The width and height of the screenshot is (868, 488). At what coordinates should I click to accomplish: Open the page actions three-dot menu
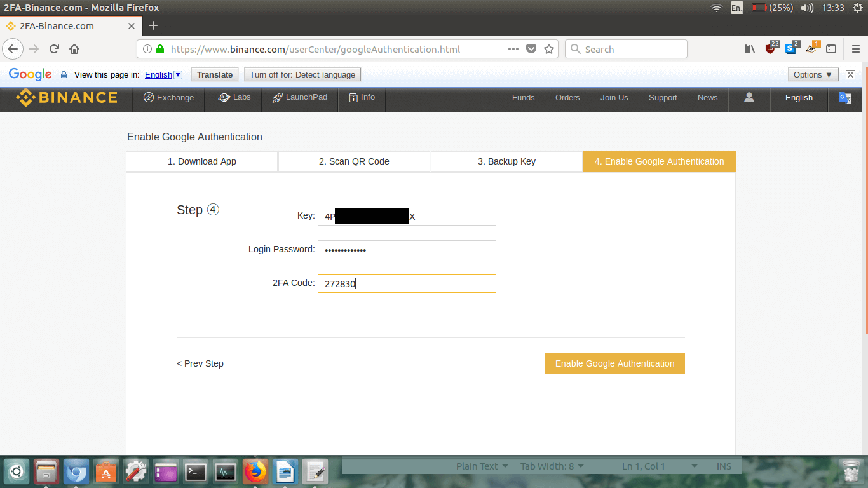[513, 49]
